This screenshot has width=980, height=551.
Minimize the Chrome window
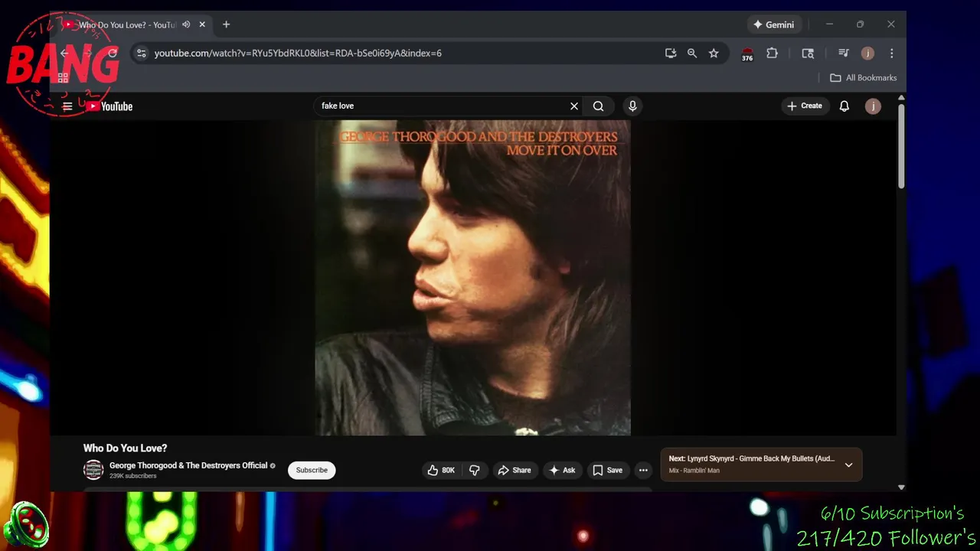[x=829, y=24]
